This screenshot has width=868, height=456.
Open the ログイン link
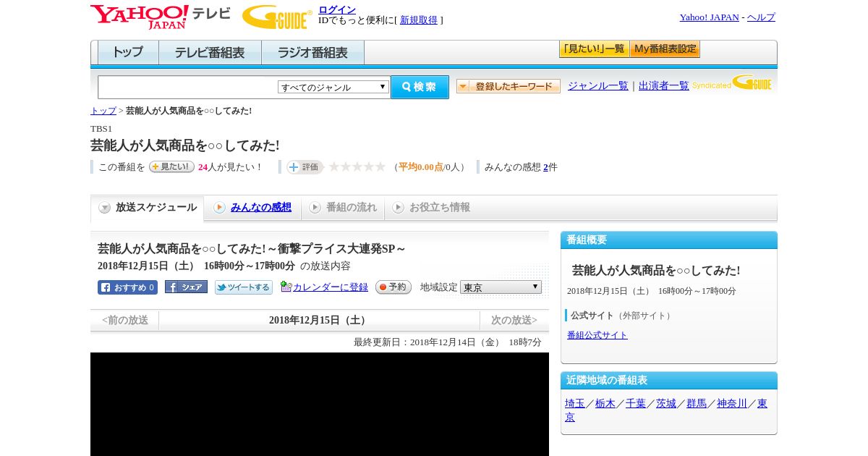337,9
